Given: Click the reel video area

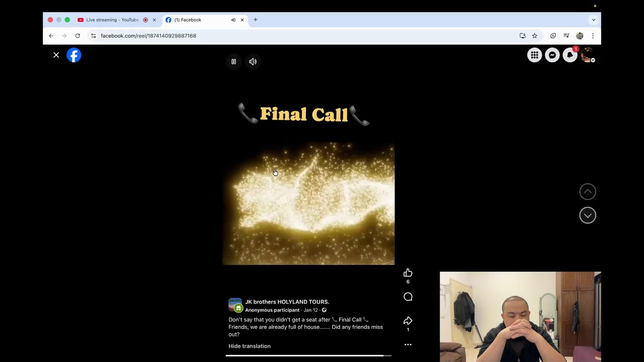Looking at the screenshot, I should pyautogui.click(x=308, y=203).
